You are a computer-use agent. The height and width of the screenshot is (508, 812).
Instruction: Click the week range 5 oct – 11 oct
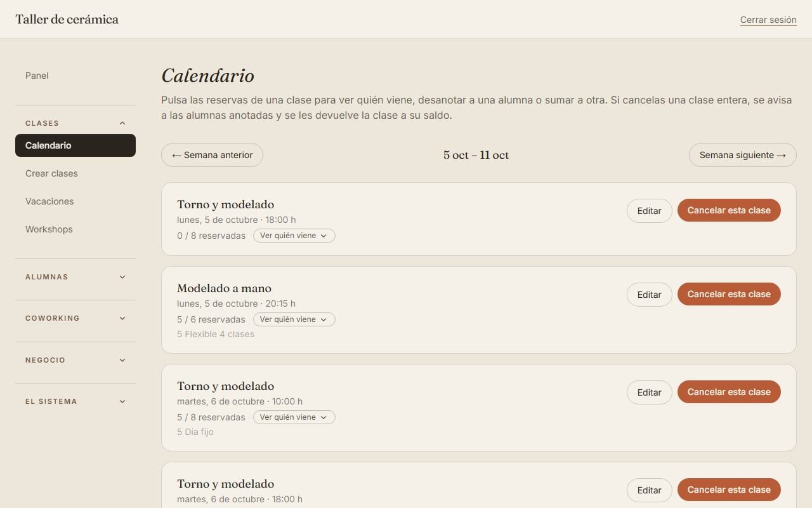pyautogui.click(x=476, y=155)
